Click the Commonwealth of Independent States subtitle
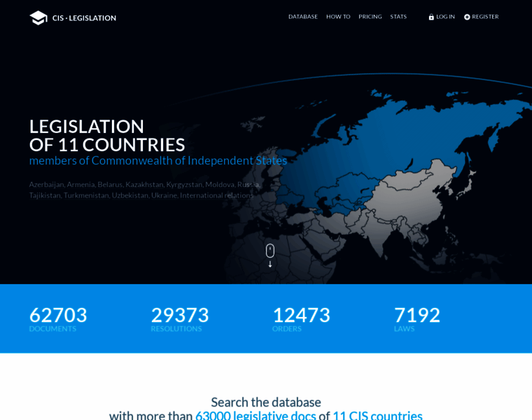 158,160
